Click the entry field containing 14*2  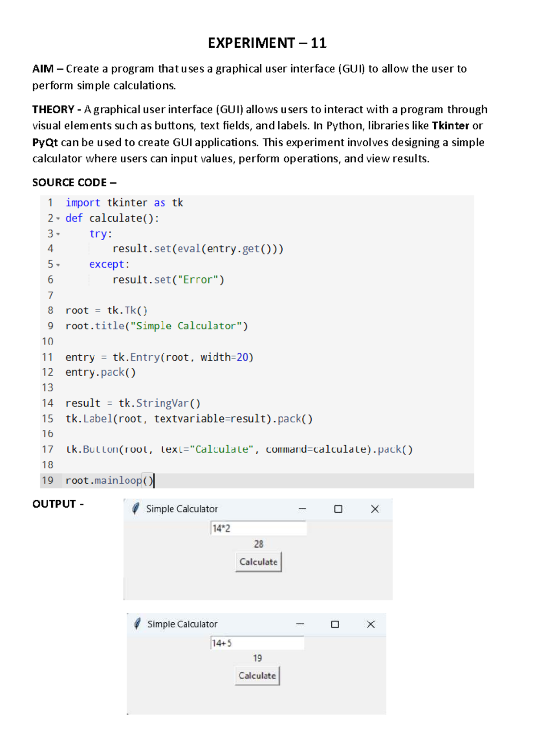[x=258, y=528]
